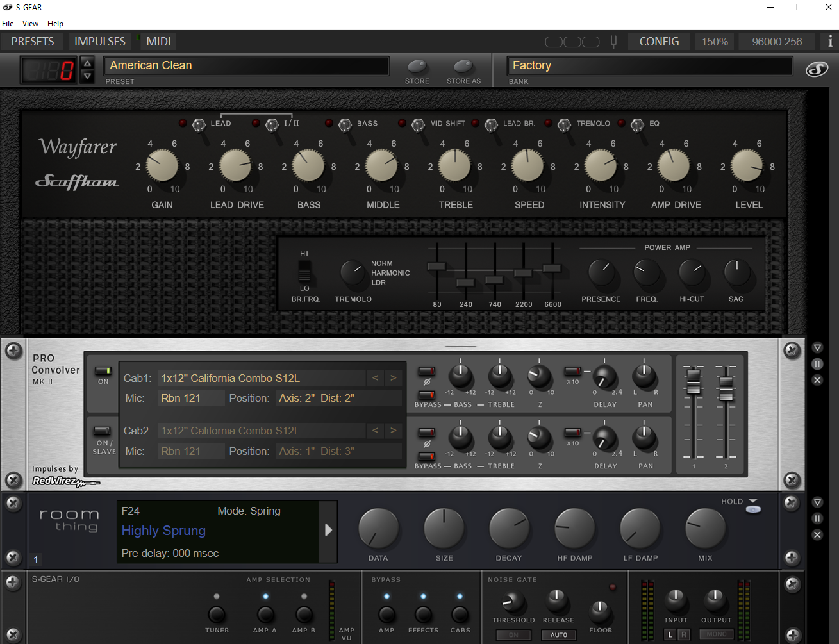Screen dimensions: 839x644
Task: Toggle Cab1 ON button in Pro Convolver
Action: [103, 371]
